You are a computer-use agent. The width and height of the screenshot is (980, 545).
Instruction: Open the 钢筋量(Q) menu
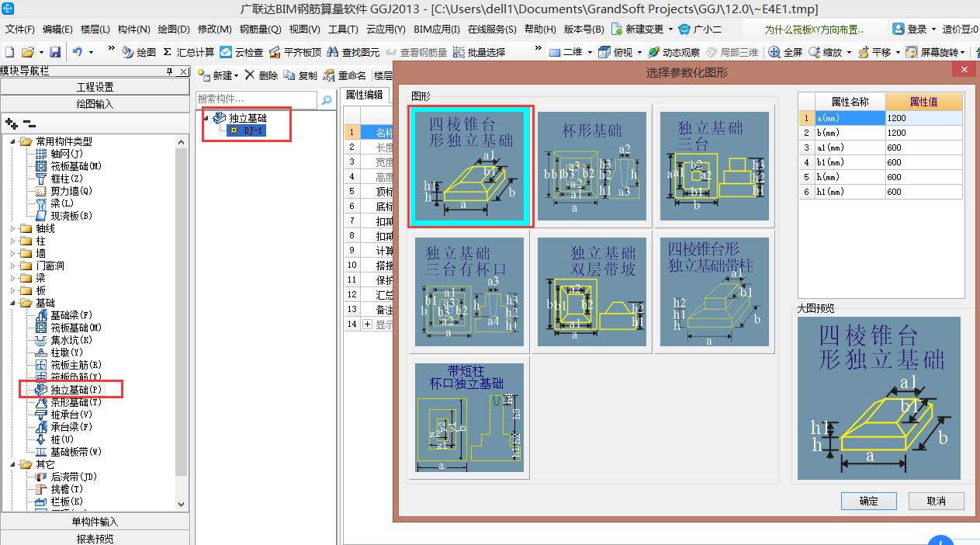[260, 29]
